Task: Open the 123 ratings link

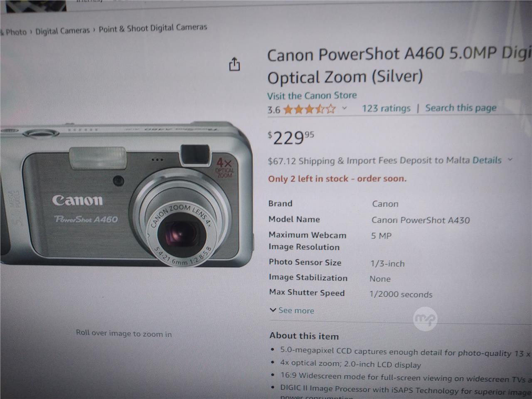Action: 386,108
